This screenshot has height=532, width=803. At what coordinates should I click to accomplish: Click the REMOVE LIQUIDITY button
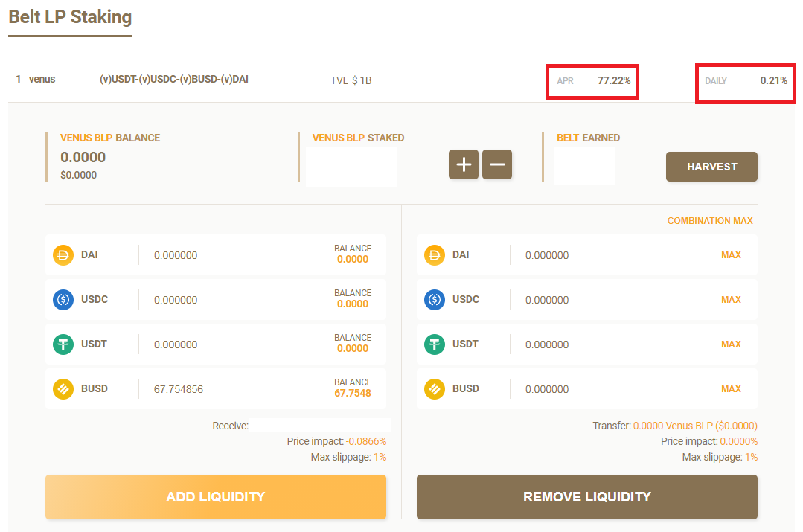pyautogui.click(x=587, y=497)
